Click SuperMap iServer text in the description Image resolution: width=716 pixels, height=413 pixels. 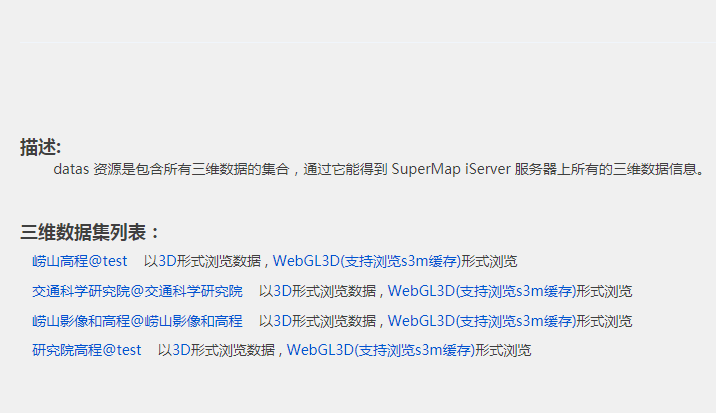pos(451,169)
